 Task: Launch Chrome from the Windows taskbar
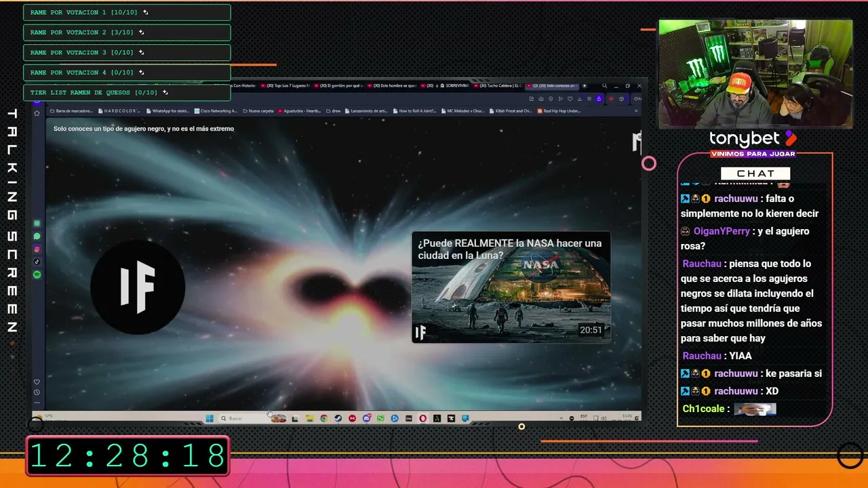point(323,419)
